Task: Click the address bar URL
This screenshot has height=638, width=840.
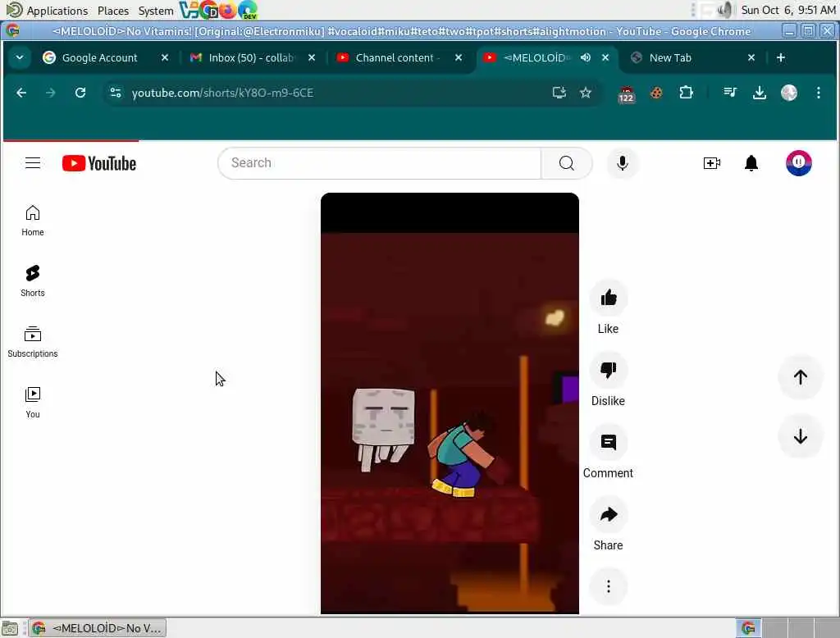Action: click(x=222, y=93)
